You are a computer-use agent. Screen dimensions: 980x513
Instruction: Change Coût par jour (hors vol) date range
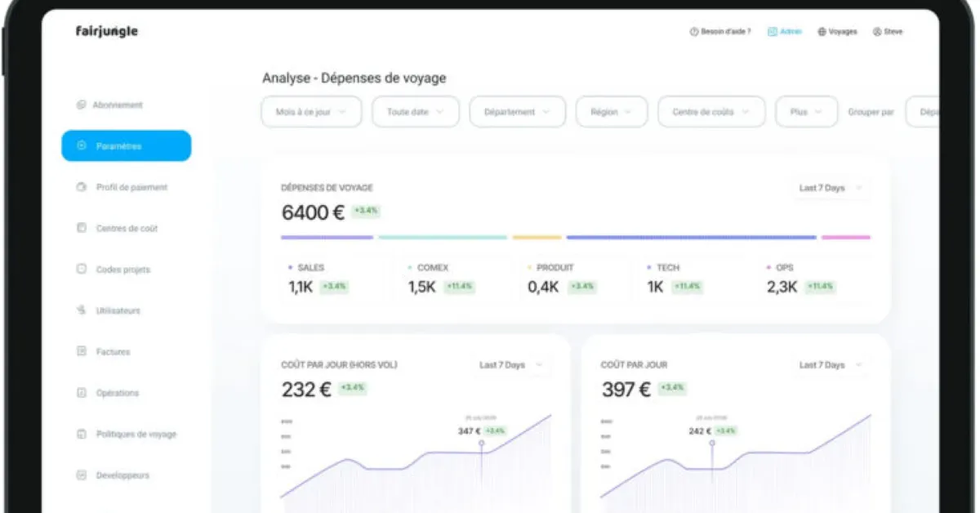click(x=511, y=365)
